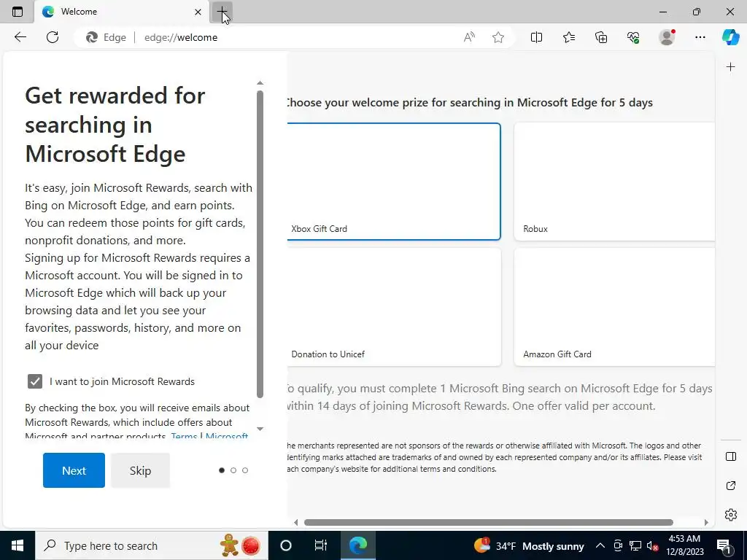
Task: Select the third page indicator dot
Action: 245,470
